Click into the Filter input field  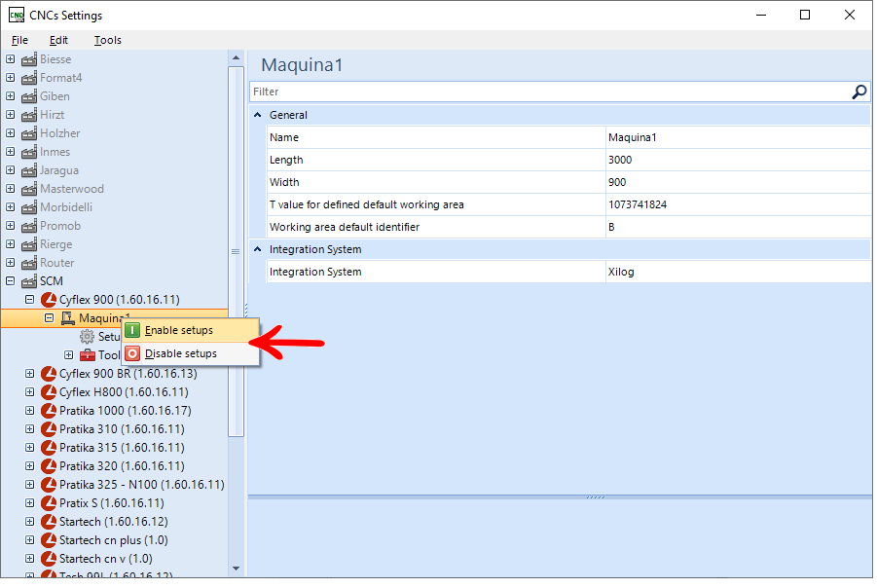(550, 92)
